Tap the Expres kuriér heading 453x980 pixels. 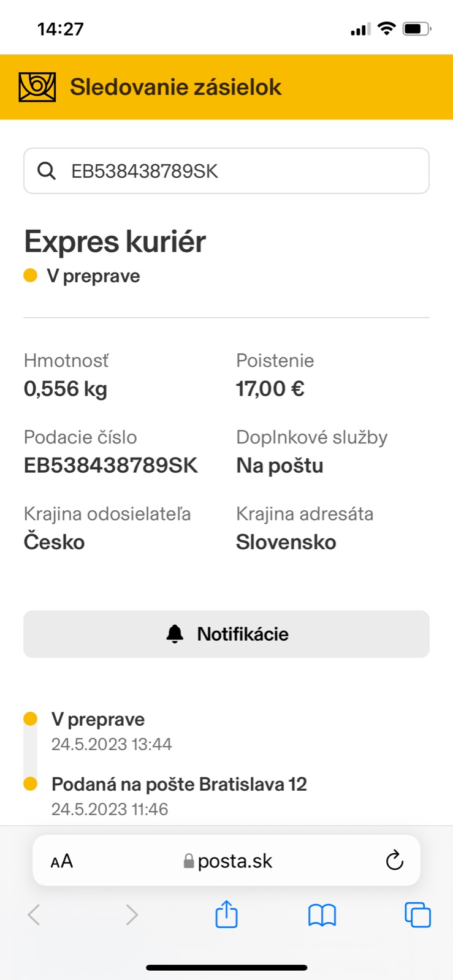pyautogui.click(x=115, y=241)
